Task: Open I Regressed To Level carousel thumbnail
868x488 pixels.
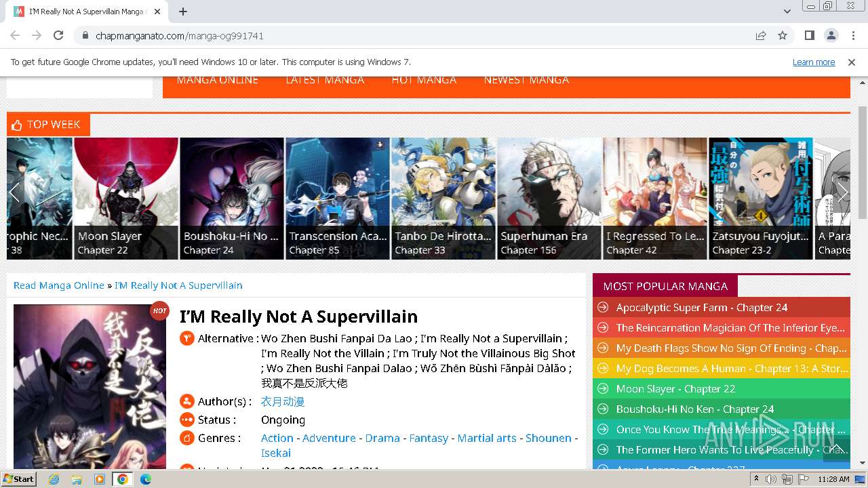Action: (x=655, y=199)
